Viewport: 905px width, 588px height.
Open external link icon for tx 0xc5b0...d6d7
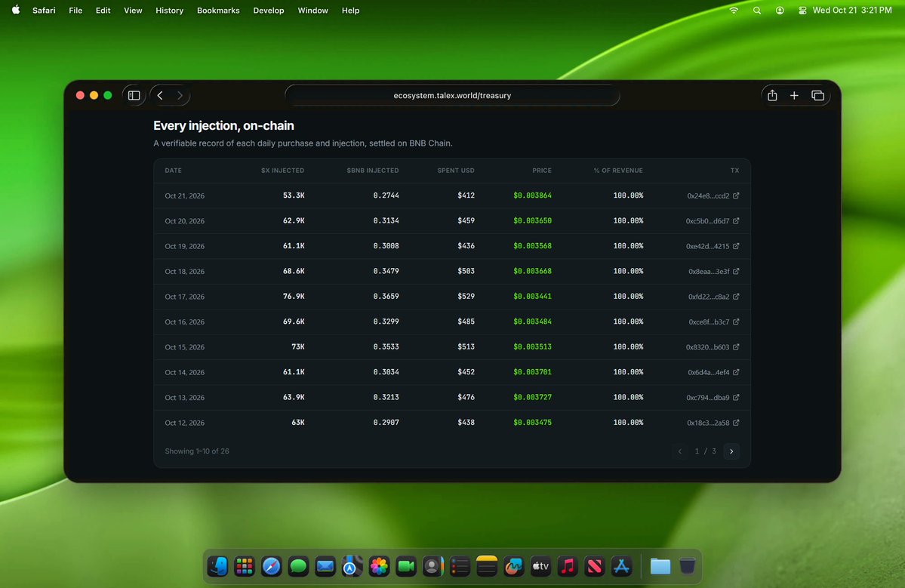tap(736, 221)
